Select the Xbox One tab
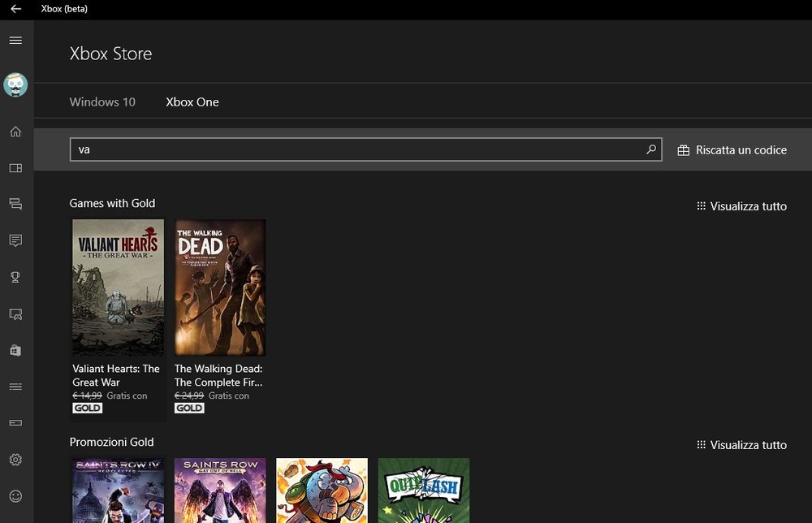Viewport: 812px width, 523px height. 192,102
